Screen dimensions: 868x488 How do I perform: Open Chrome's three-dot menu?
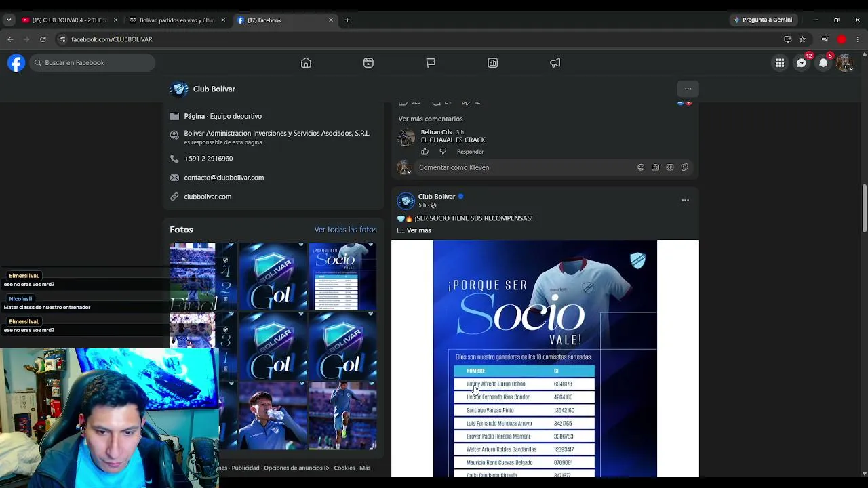(858, 39)
